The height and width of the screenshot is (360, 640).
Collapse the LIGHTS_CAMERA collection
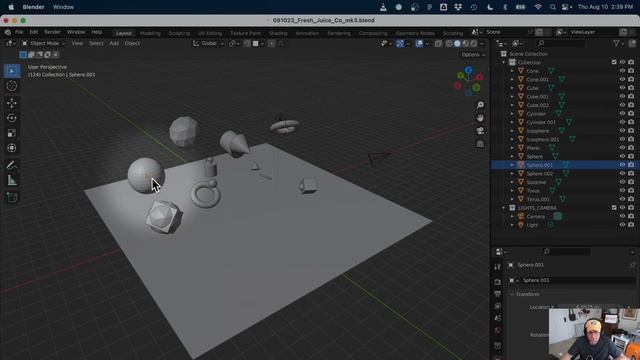tap(504, 207)
